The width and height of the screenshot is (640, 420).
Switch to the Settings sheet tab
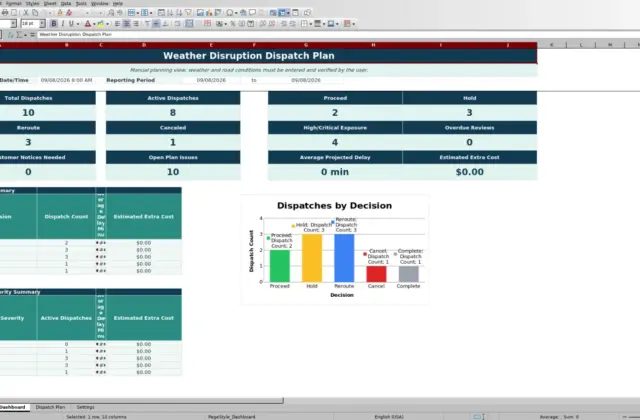(85, 407)
